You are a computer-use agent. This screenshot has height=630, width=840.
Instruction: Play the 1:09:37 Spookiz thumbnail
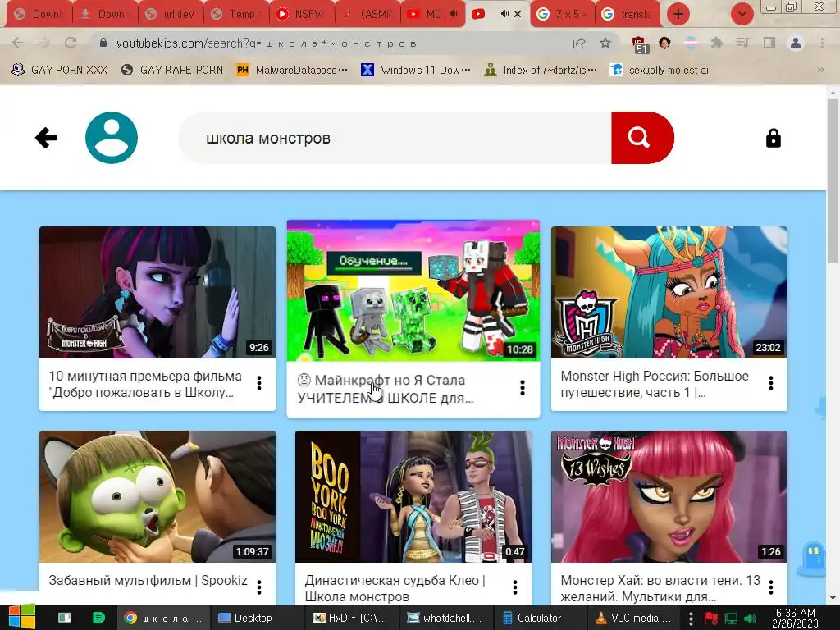click(x=157, y=496)
